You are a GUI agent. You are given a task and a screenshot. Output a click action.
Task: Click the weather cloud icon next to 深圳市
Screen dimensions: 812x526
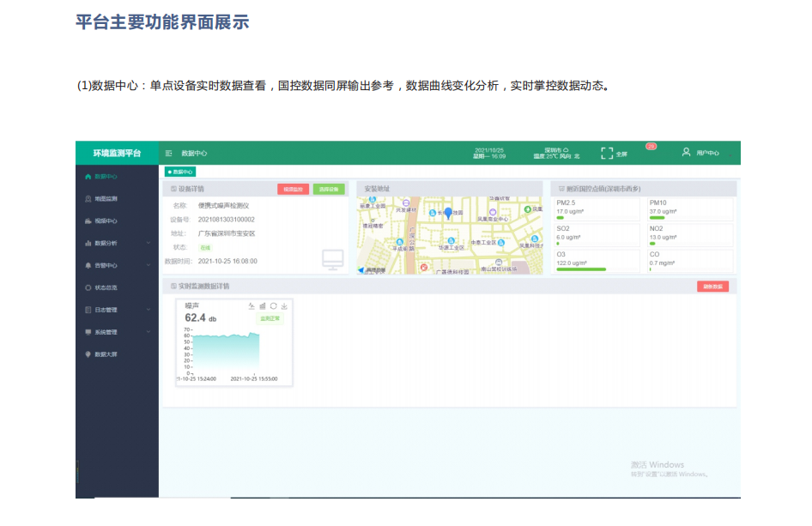tap(566, 150)
